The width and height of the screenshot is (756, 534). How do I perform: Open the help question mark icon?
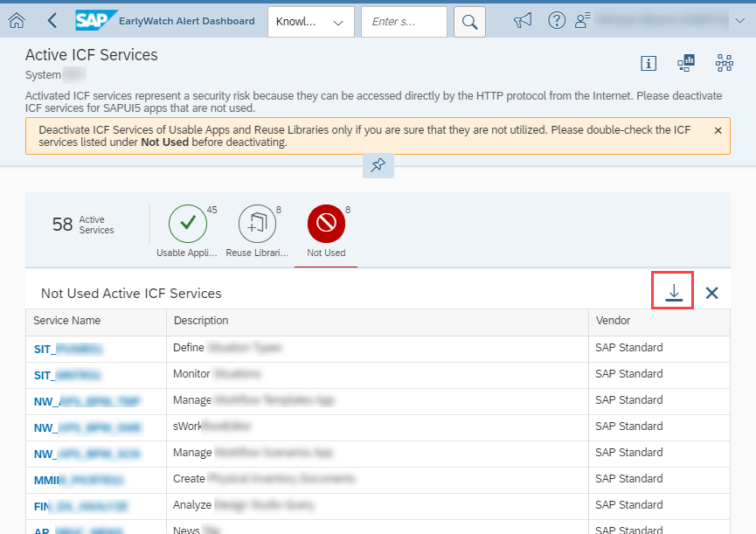[557, 21]
